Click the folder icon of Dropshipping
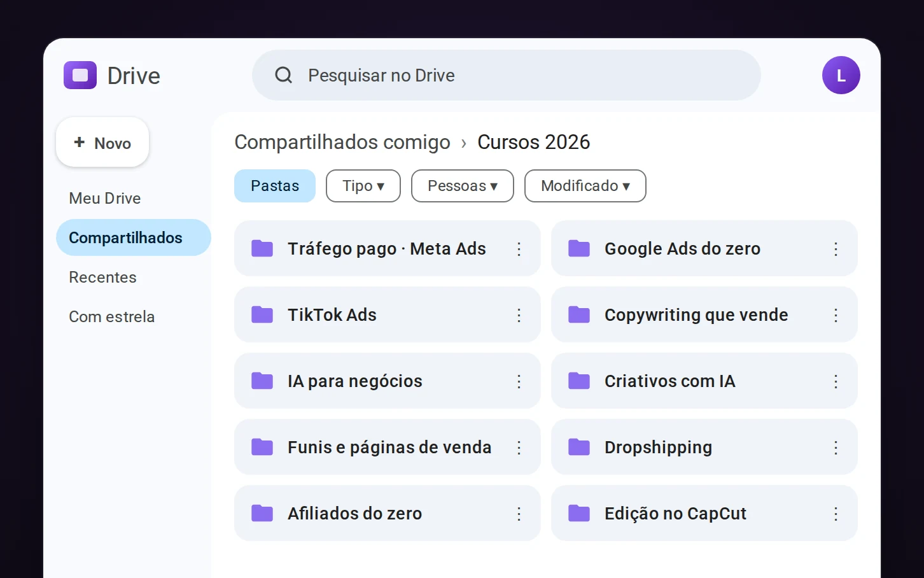Screen dimensions: 924x578 [578, 447]
